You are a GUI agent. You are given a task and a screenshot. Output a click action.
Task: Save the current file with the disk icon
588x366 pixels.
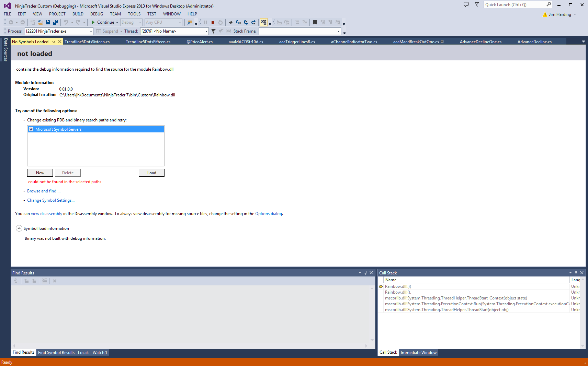click(48, 22)
